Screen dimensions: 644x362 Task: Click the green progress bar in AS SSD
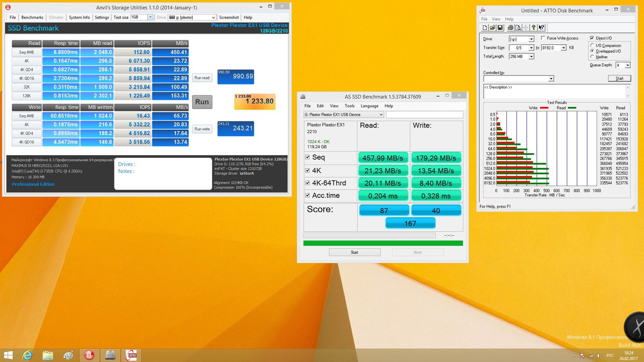[383, 243]
